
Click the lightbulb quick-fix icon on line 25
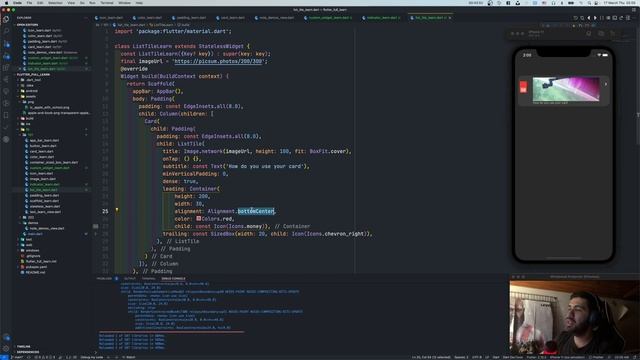117,210
